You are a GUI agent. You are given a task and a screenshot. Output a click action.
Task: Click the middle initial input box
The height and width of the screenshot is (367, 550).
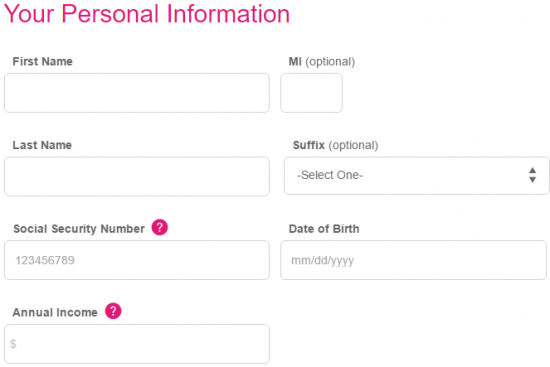(311, 93)
